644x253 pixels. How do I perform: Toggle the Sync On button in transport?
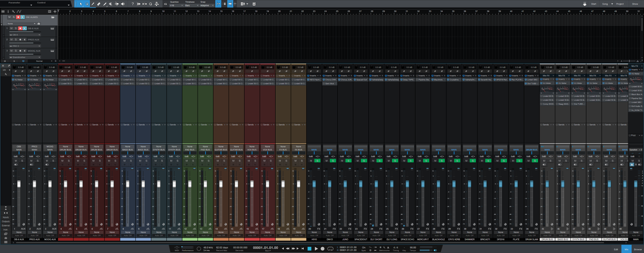point(364,248)
